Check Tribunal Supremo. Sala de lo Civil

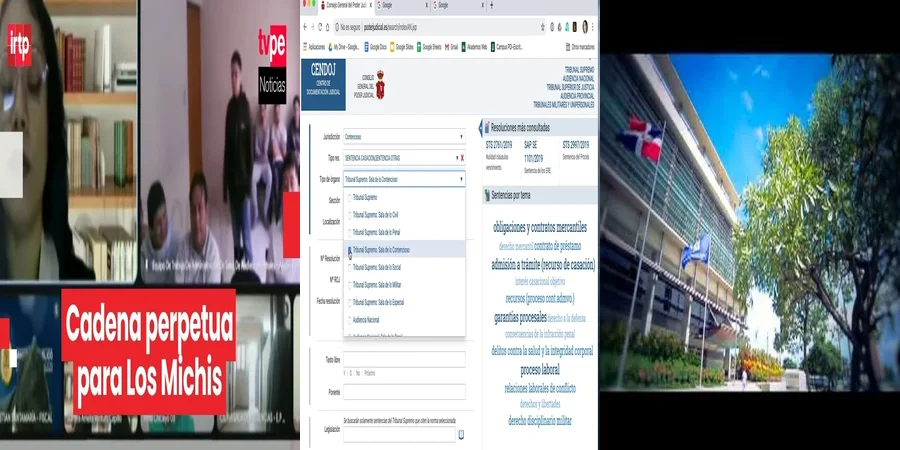coord(350,215)
